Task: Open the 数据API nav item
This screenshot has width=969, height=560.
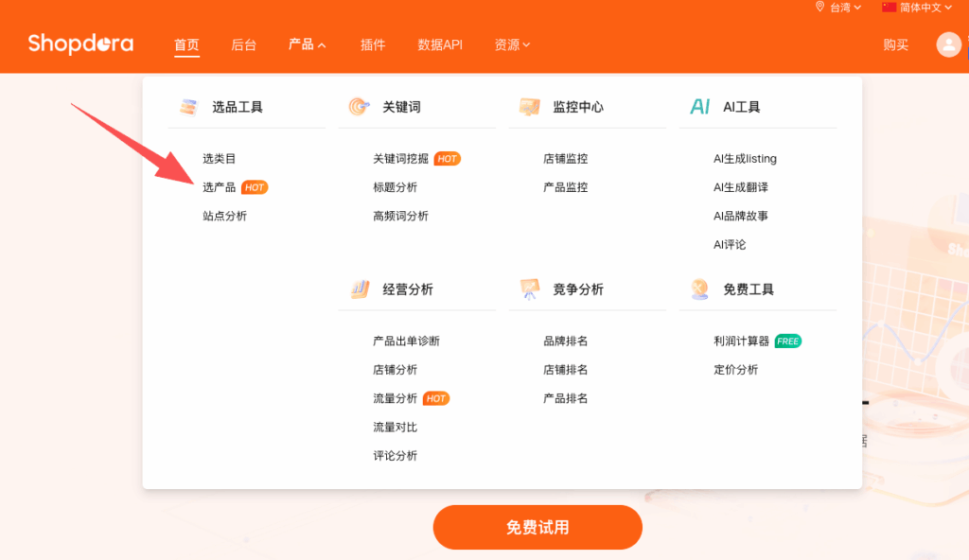Action: click(x=440, y=44)
